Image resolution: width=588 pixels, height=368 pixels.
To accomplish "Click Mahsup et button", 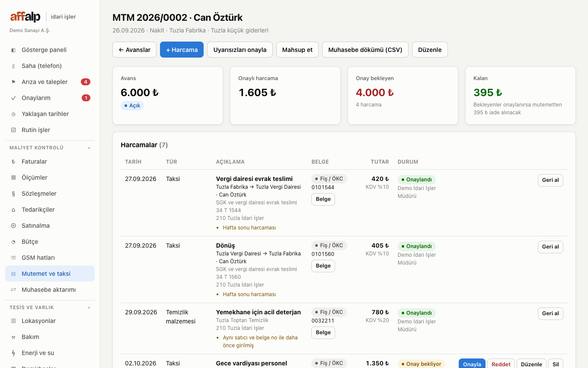I will pyautogui.click(x=297, y=50).
